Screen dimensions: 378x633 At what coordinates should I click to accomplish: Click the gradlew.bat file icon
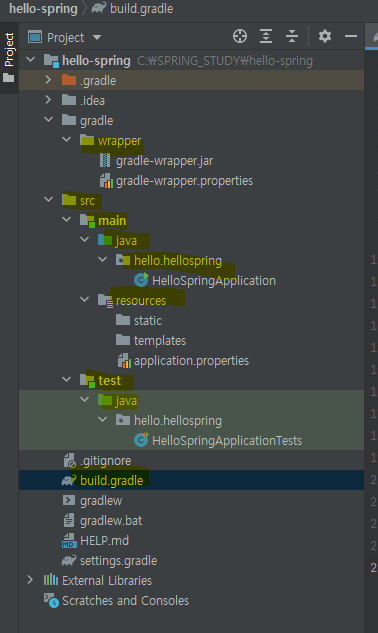(69, 520)
